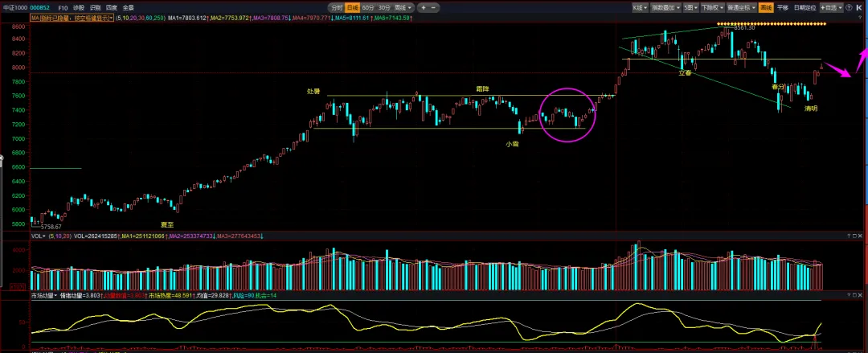Screen dimensions: 868x353
Task: Open the 全景 panorama view
Action: pos(129,8)
